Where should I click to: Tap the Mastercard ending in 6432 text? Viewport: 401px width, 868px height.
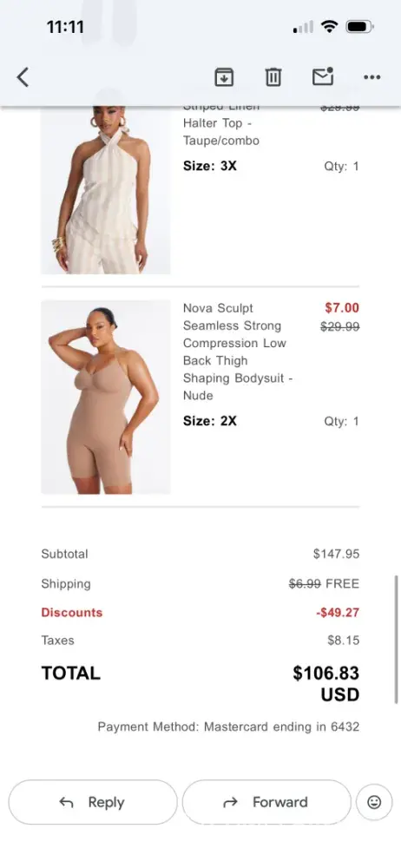click(x=281, y=727)
